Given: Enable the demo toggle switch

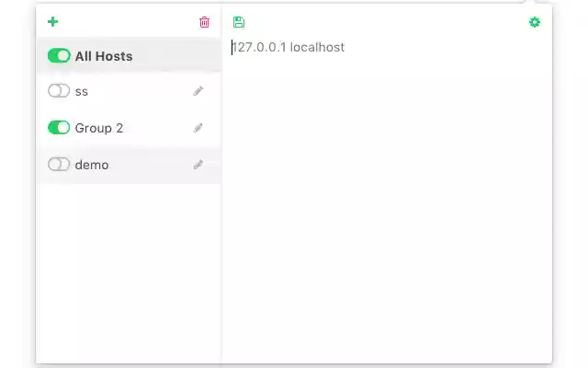Looking at the screenshot, I should click(x=59, y=165).
